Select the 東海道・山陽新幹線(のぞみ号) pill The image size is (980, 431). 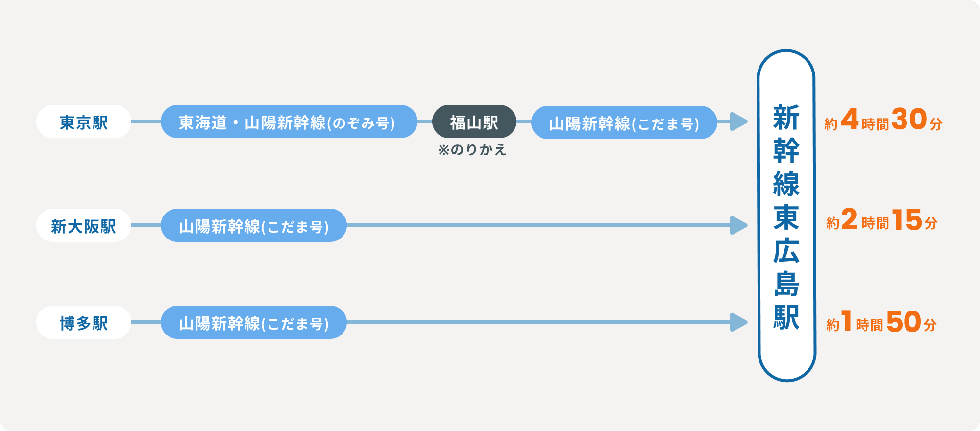(x=289, y=121)
